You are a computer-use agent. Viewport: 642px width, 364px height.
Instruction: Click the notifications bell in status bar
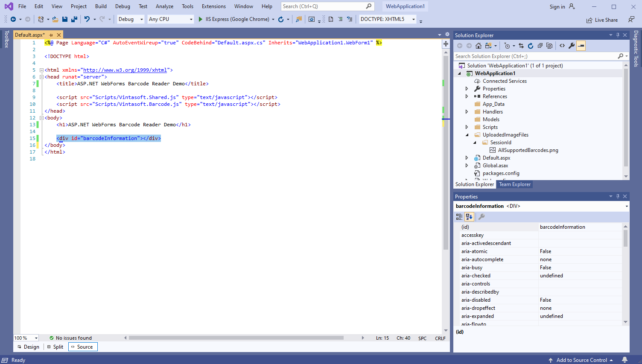tap(625, 360)
